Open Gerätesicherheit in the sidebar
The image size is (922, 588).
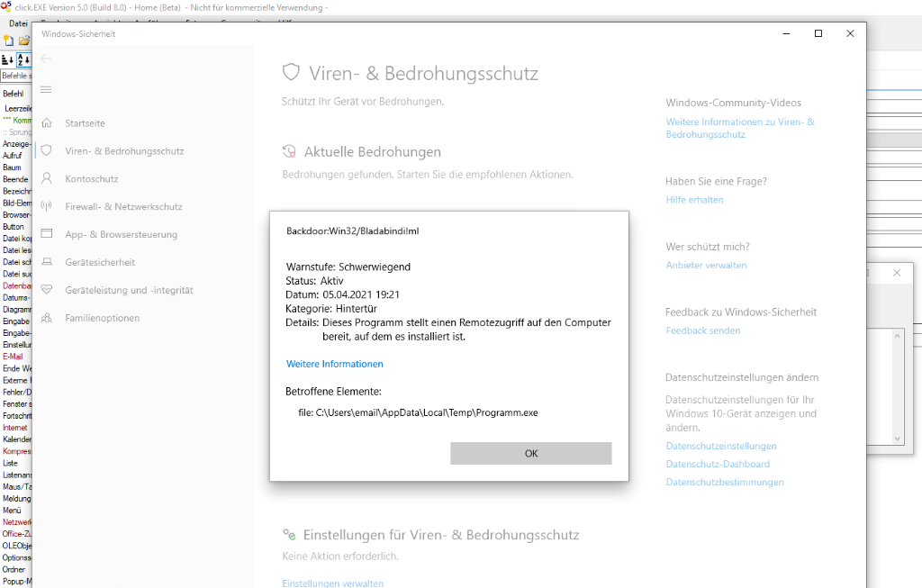point(100,262)
